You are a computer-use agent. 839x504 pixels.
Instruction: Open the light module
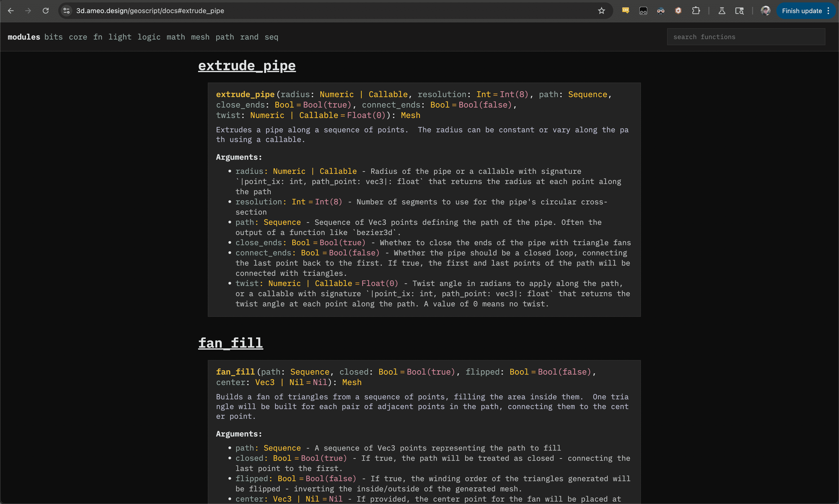click(120, 37)
